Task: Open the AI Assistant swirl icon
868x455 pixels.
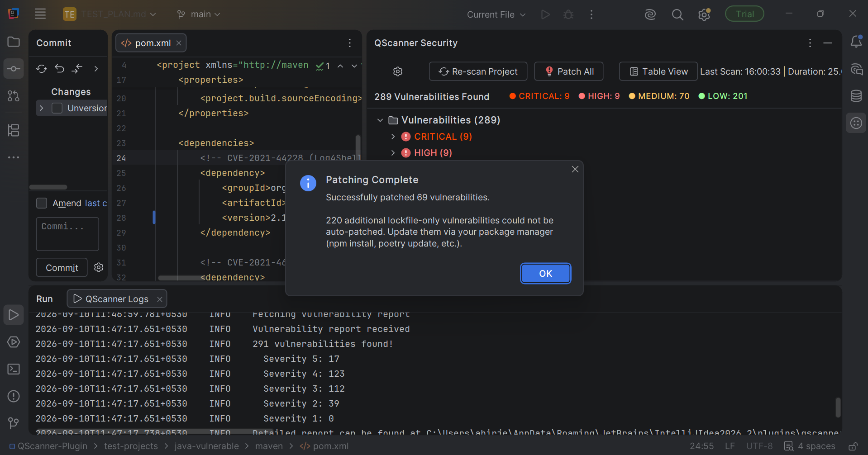Action: [650, 14]
